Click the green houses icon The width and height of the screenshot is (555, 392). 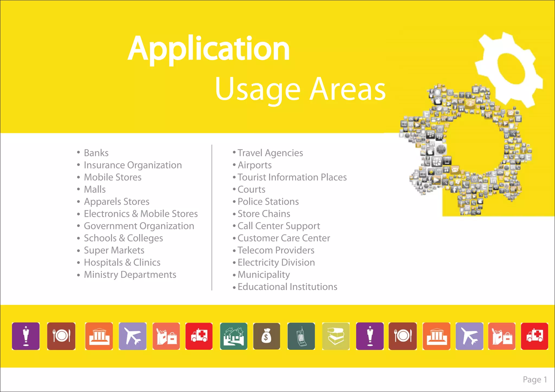coord(234,336)
